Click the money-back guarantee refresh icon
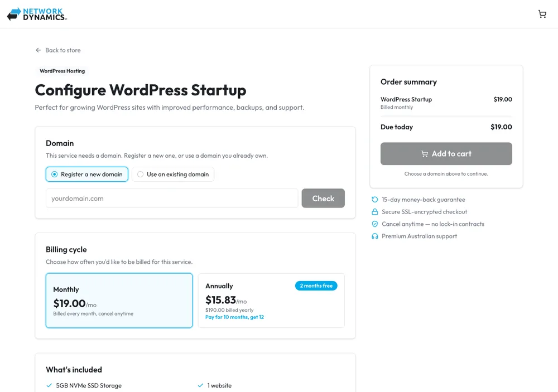This screenshot has height=392, width=558. point(374,200)
